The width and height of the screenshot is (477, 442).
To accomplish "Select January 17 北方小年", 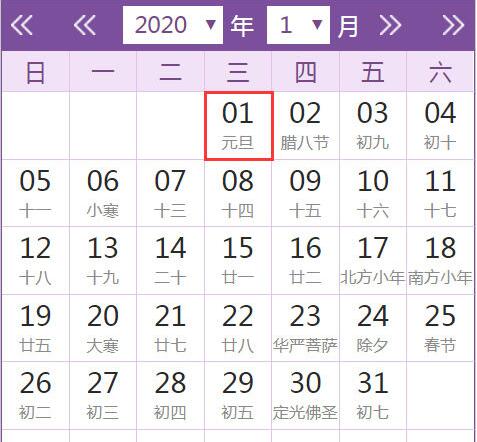I will (373, 261).
